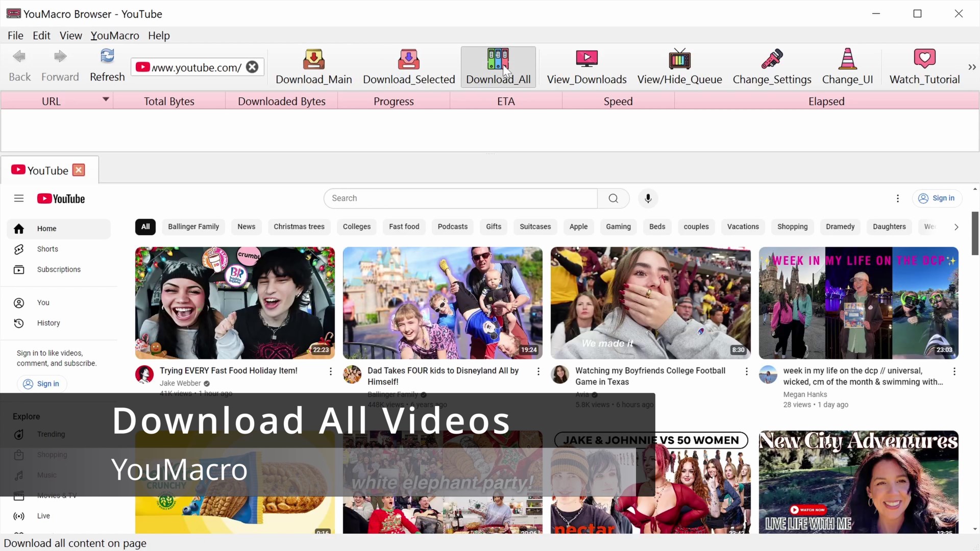Open View_Downloads panel
Screen dimensions: 980x551
586,66
